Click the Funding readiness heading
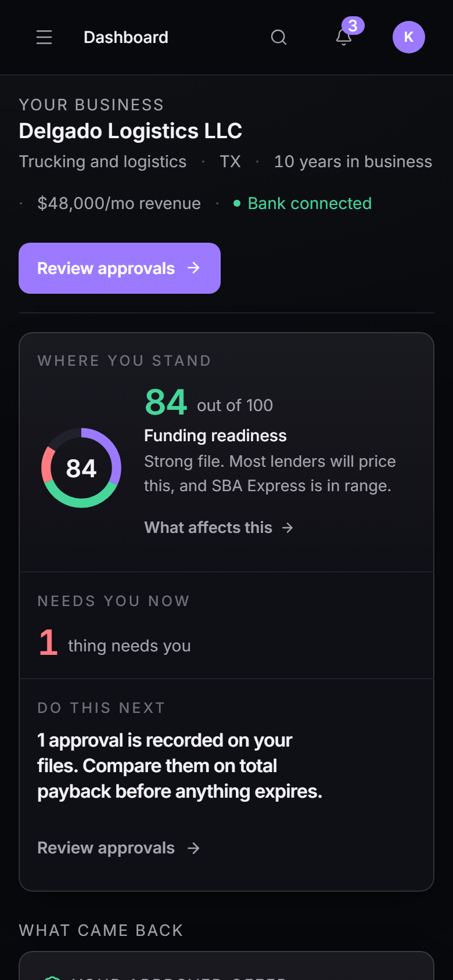 click(x=215, y=435)
